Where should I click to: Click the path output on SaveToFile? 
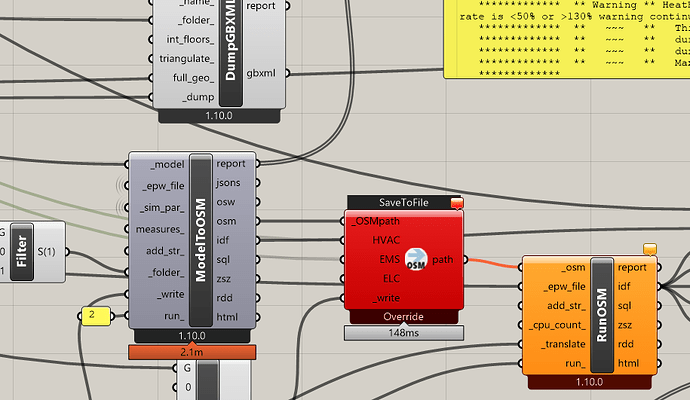442,260
